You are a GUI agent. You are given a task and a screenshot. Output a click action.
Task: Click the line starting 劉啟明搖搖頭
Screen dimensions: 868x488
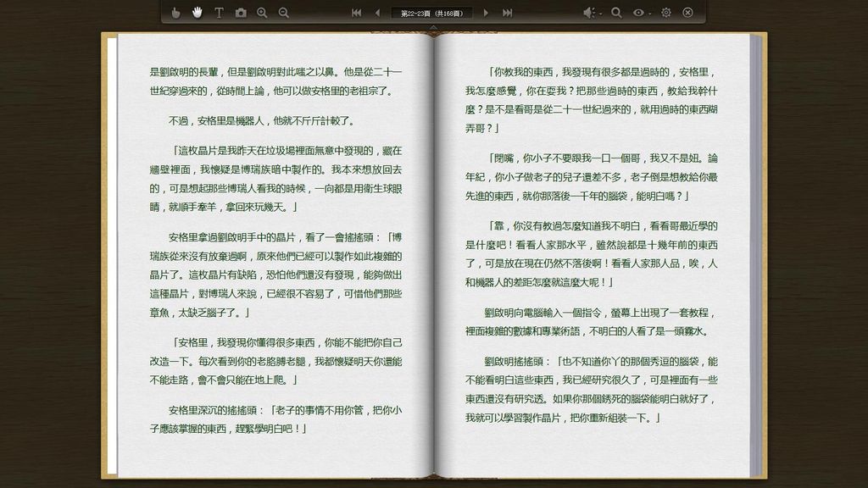click(601, 362)
